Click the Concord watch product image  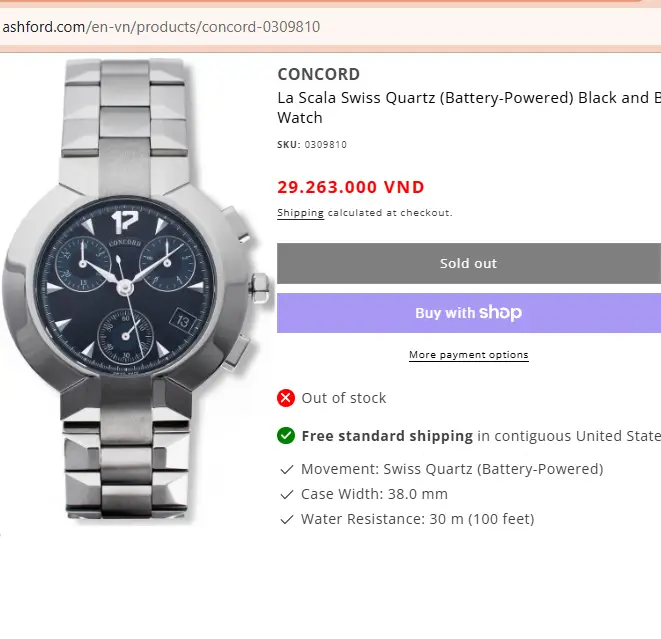(x=130, y=290)
